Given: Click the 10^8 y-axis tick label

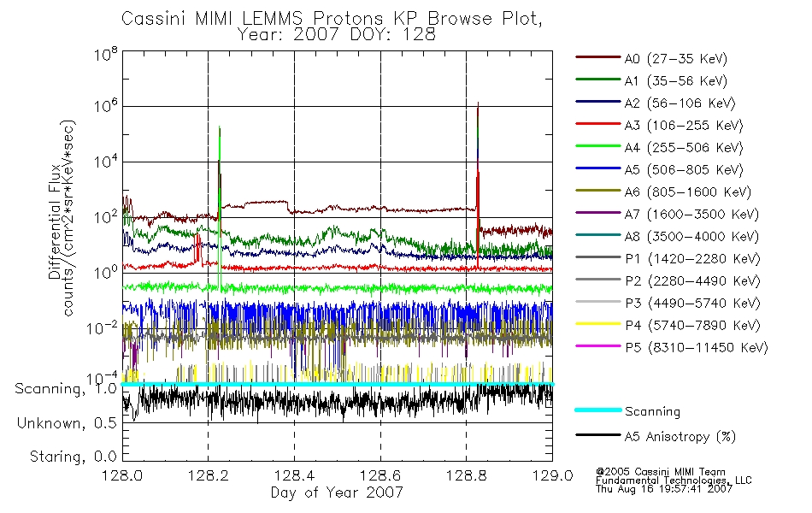Looking at the screenshot, I should point(105,54).
